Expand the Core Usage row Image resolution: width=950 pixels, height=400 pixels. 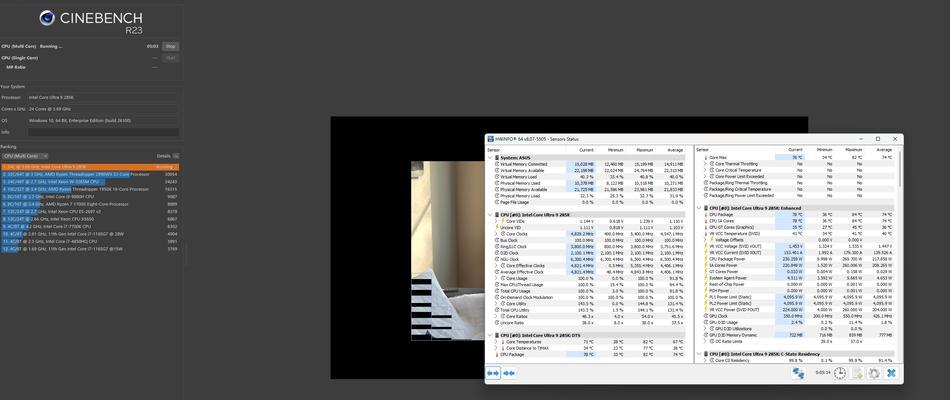[496, 278]
